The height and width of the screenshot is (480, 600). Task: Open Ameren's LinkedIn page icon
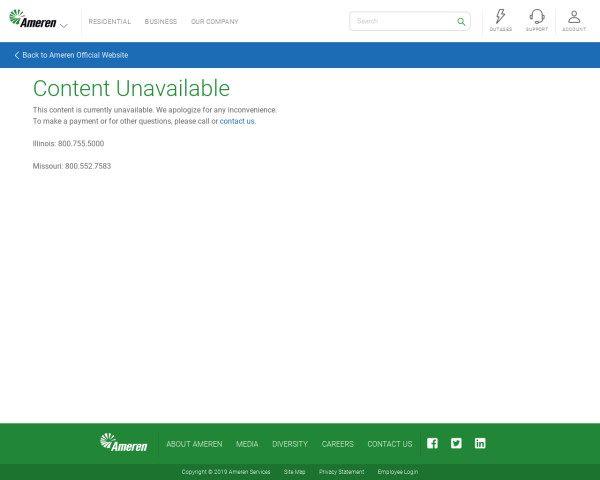[480, 443]
